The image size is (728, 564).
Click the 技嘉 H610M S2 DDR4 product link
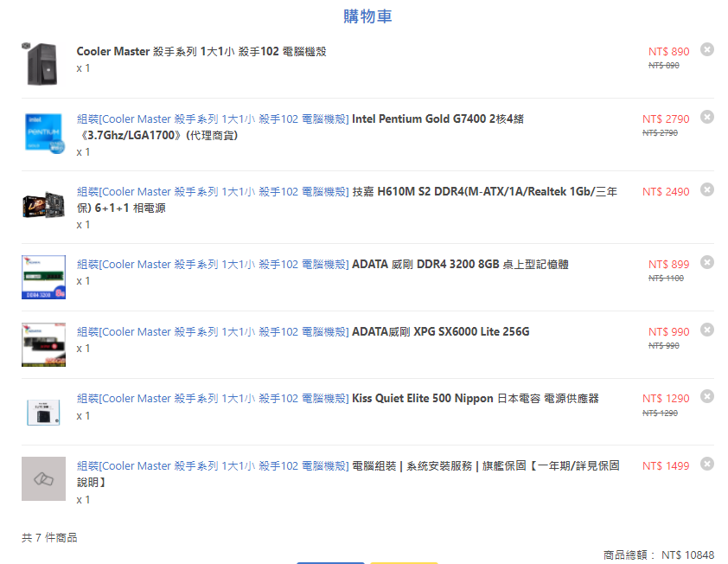(484, 192)
